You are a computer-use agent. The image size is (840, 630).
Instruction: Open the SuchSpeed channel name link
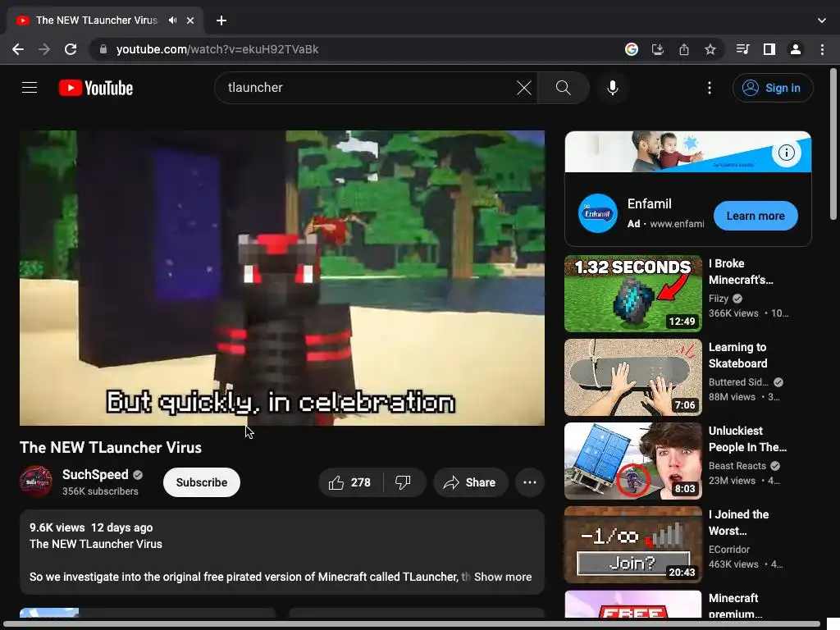point(95,475)
